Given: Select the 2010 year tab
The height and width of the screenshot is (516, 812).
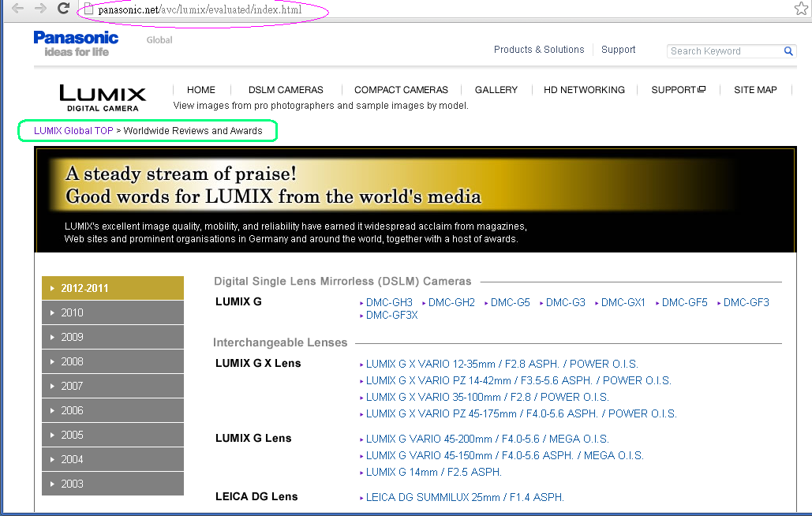Looking at the screenshot, I should coord(113,312).
